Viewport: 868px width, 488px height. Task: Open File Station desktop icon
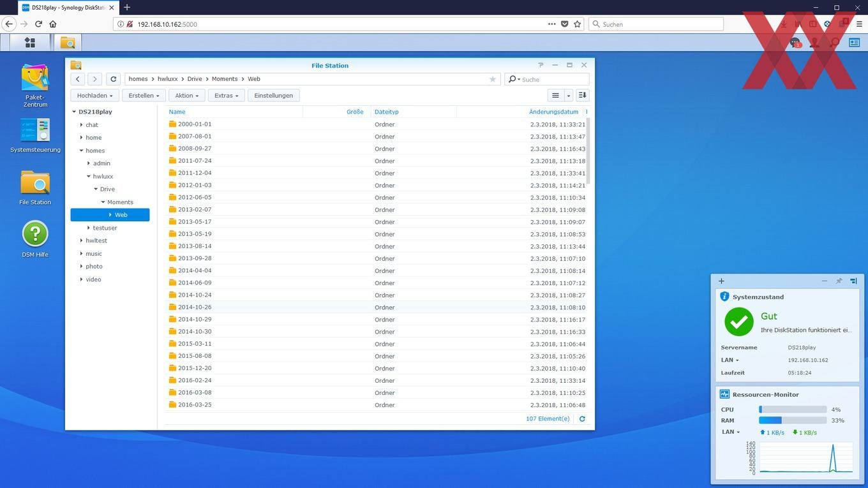(x=35, y=188)
